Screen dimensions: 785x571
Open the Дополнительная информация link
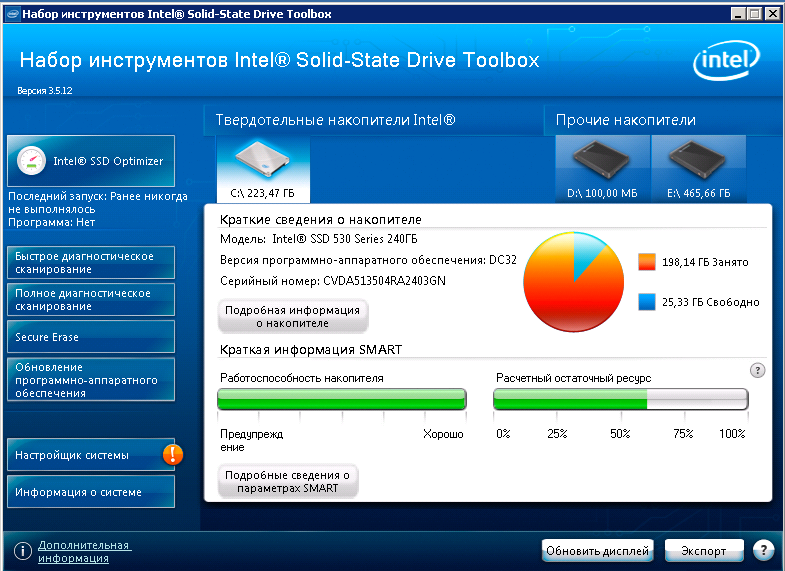[x=85, y=551]
